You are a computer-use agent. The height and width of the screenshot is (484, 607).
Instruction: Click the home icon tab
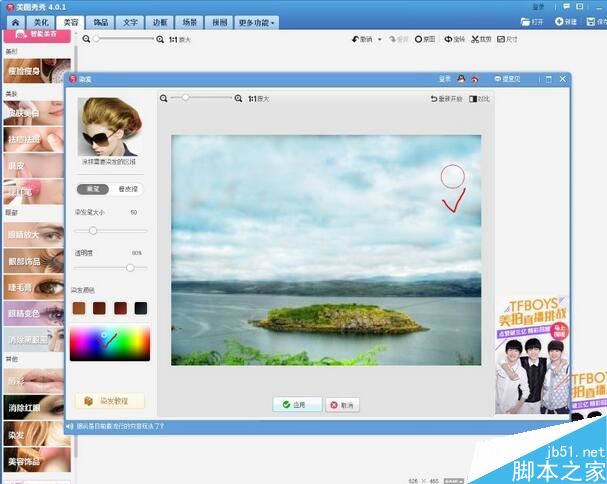click(x=15, y=22)
